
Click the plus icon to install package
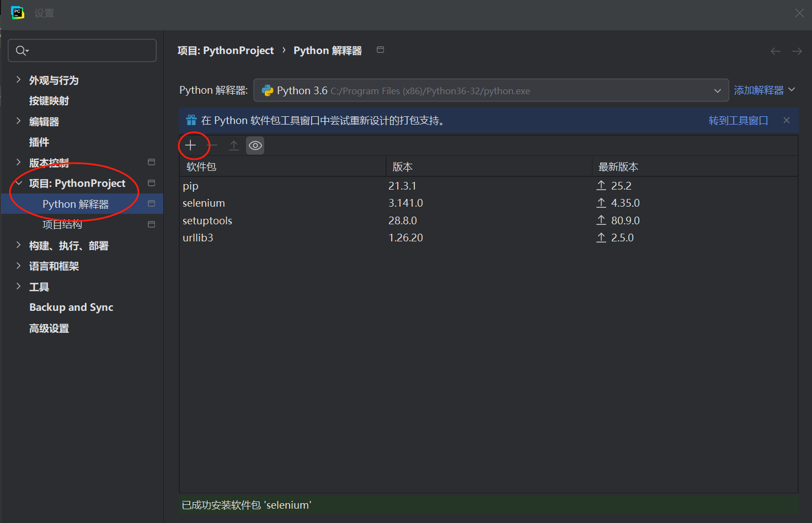(190, 145)
